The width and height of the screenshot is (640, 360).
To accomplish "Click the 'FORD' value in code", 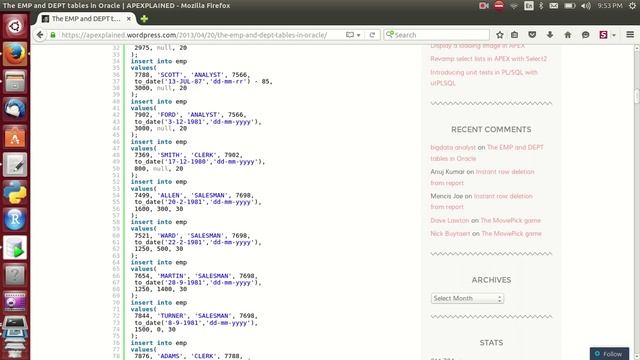I will (168, 115).
